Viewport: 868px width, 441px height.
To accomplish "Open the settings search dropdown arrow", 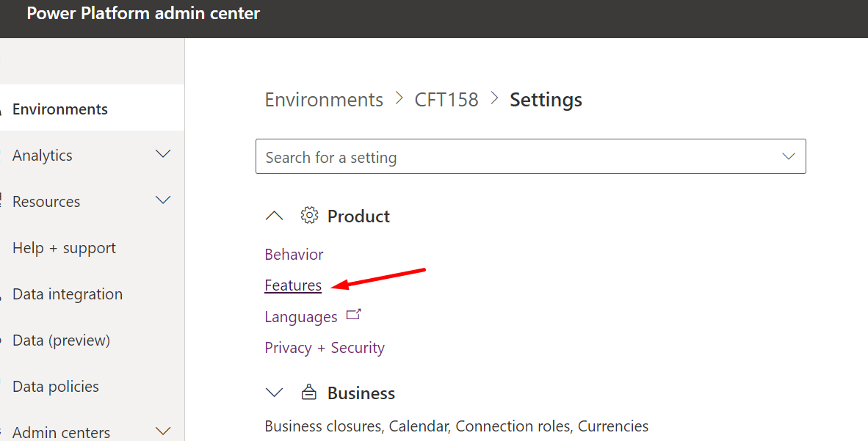I will [x=788, y=156].
